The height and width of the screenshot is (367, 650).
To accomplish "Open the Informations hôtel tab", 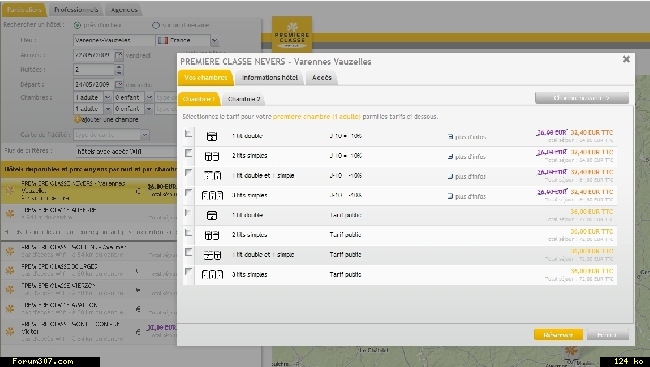I will pyautogui.click(x=270, y=78).
